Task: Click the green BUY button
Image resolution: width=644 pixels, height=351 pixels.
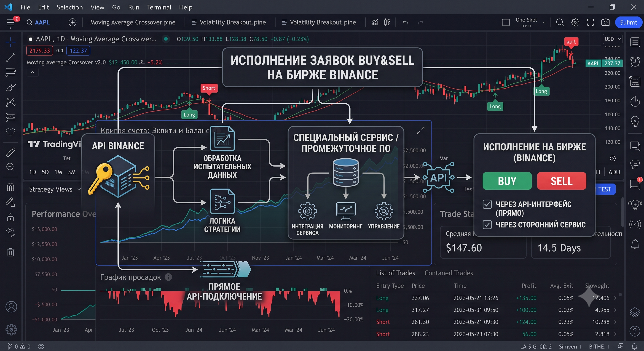Action: [507, 181]
